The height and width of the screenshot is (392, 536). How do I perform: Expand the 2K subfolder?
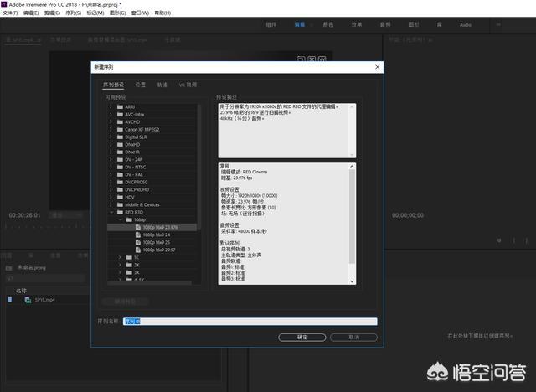click(120, 265)
